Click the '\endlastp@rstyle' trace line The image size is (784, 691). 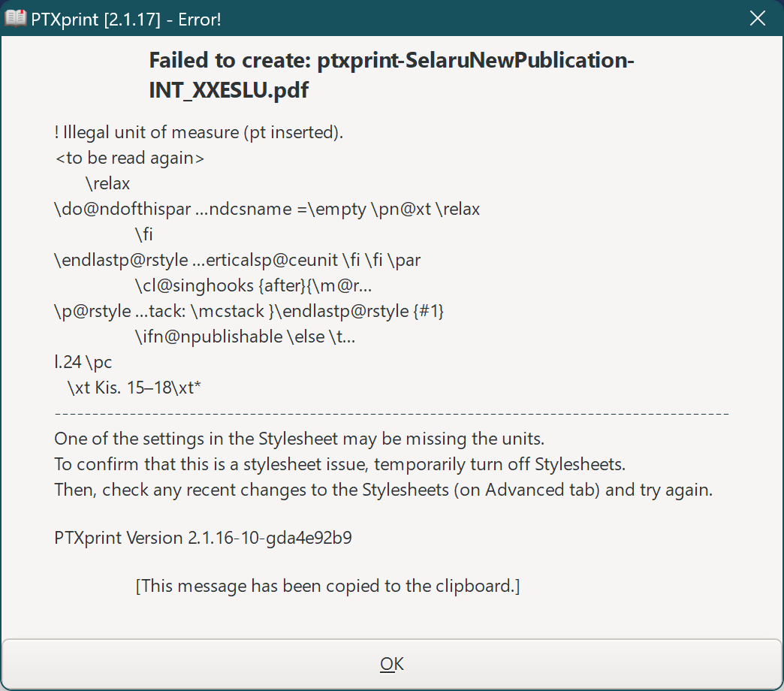237,259
